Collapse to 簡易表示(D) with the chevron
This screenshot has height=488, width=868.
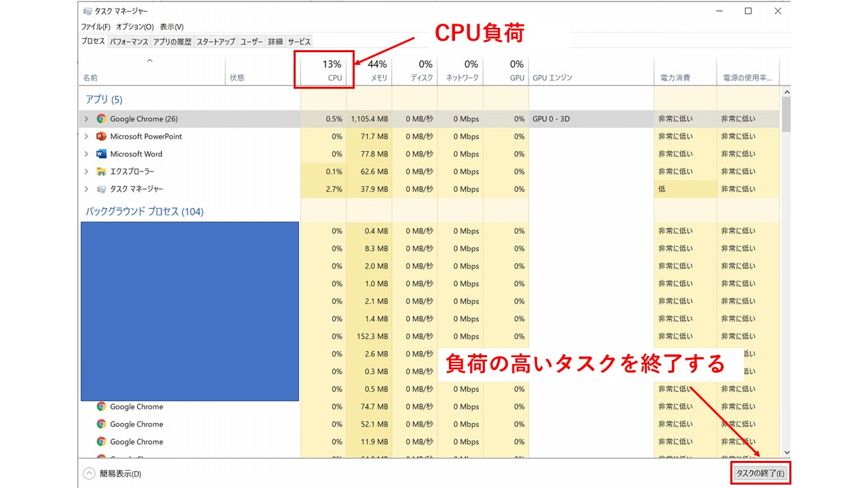(89, 474)
